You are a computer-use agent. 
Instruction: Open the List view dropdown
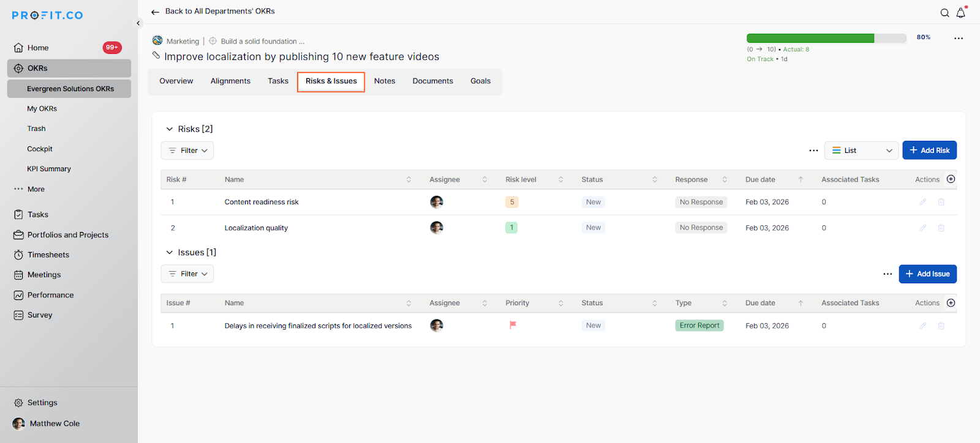pos(861,151)
